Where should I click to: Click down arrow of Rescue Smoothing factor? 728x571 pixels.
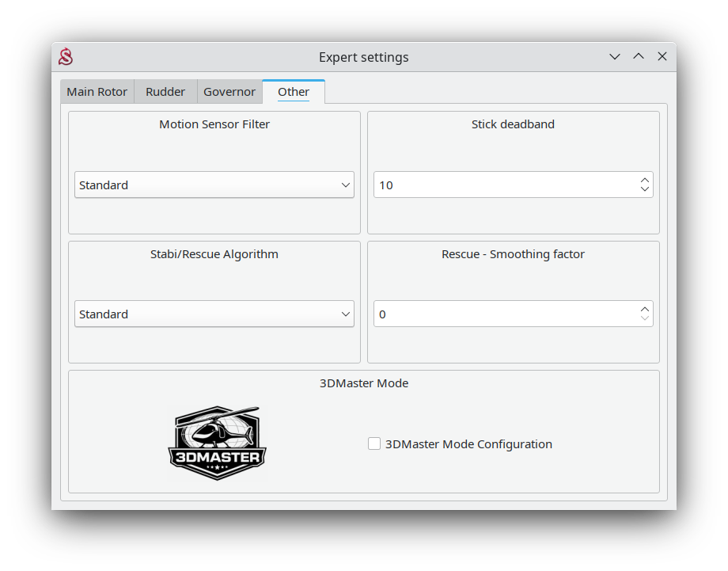[645, 319]
